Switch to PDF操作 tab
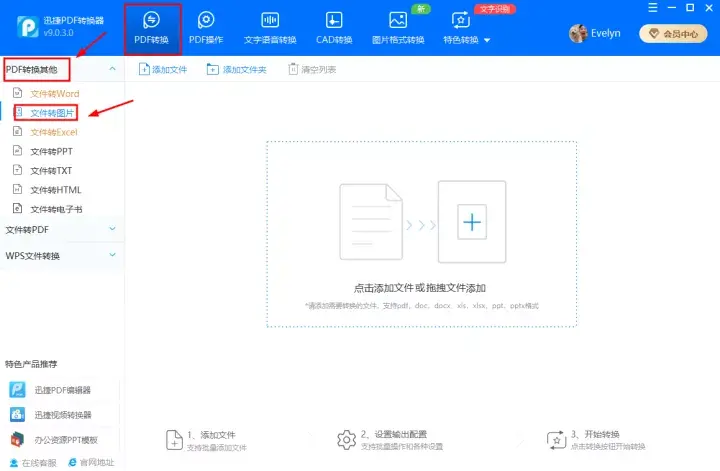This screenshot has height=471, width=720. coord(206,28)
